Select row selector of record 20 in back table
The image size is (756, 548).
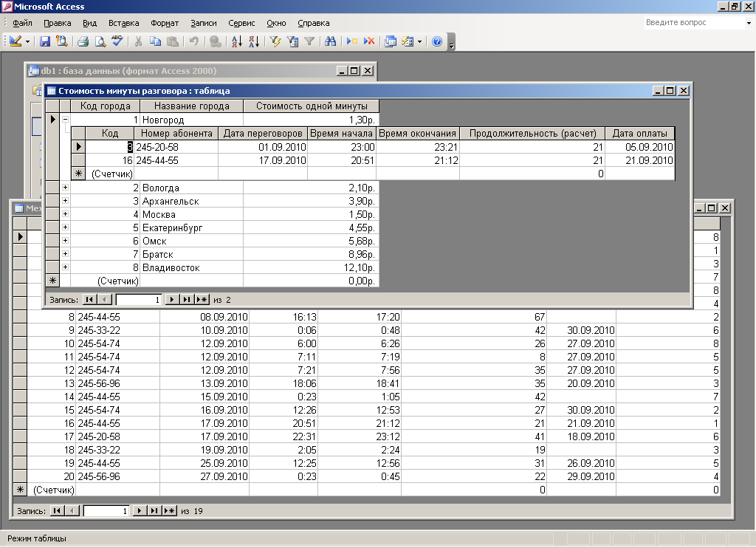click(20, 476)
